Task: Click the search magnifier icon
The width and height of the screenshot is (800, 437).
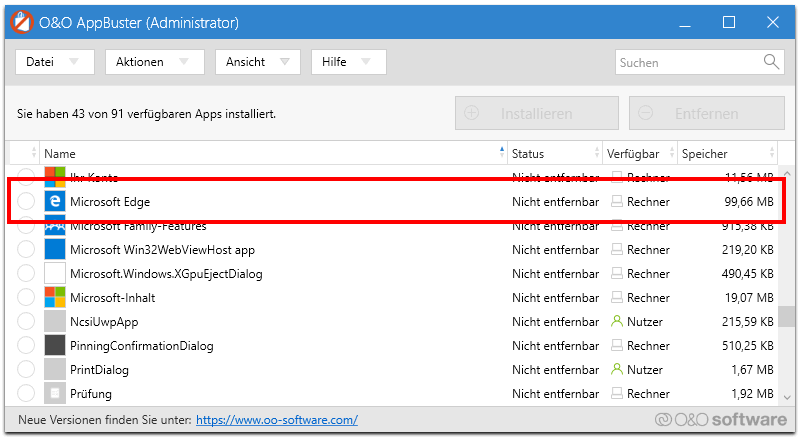Action: click(771, 62)
